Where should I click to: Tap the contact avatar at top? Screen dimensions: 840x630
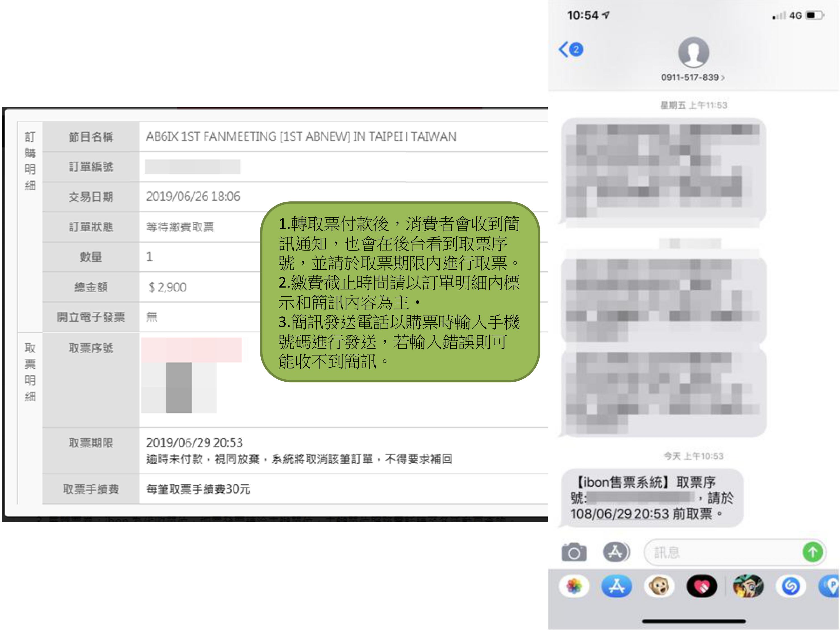693,52
